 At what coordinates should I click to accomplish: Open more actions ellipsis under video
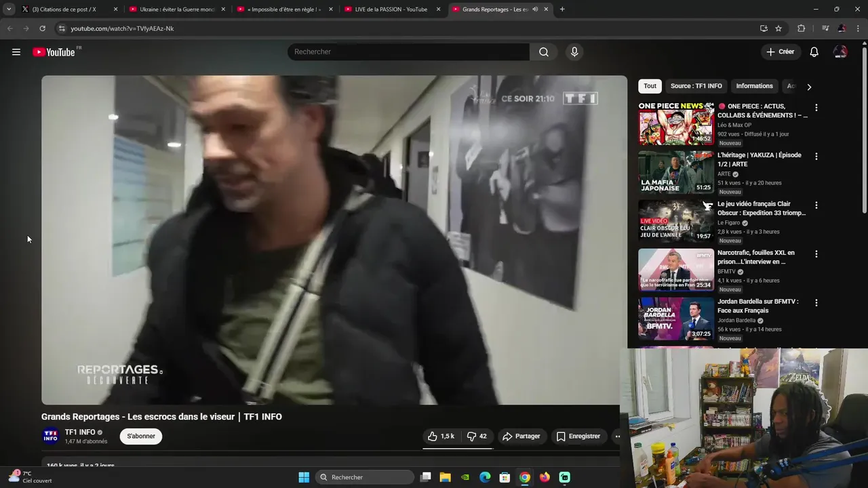point(616,436)
